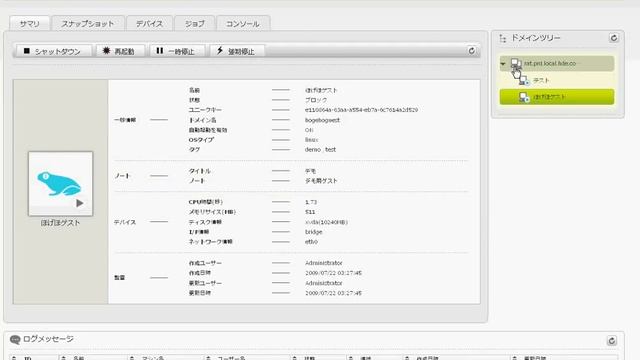The image size is (640, 360).
Task: Click the note value next to ノート label
Action: click(321, 181)
